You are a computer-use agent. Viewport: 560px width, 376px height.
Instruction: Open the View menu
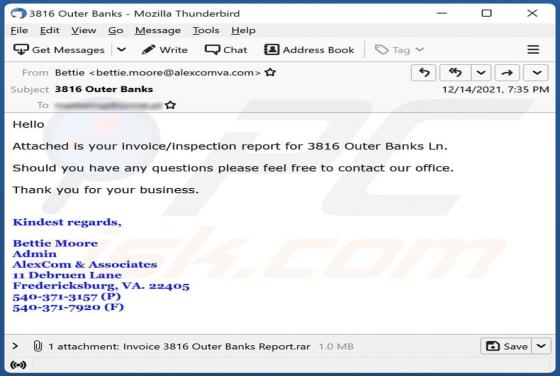(x=84, y=30)
